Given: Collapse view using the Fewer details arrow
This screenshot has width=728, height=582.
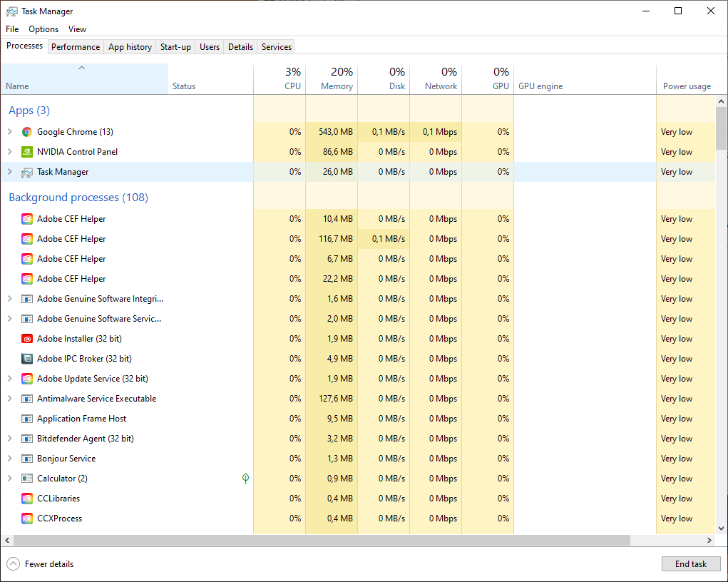Looking at the screenshot, I should click(13, 564).
